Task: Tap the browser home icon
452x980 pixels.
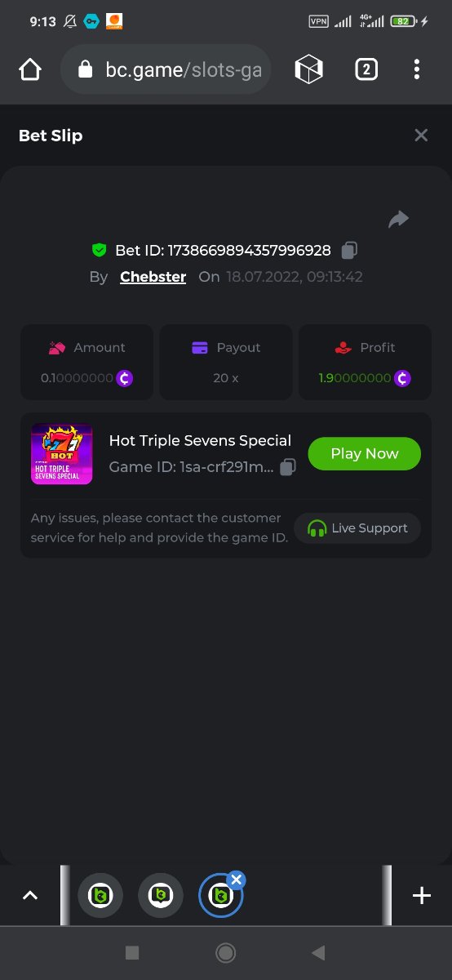Action: 30,70
